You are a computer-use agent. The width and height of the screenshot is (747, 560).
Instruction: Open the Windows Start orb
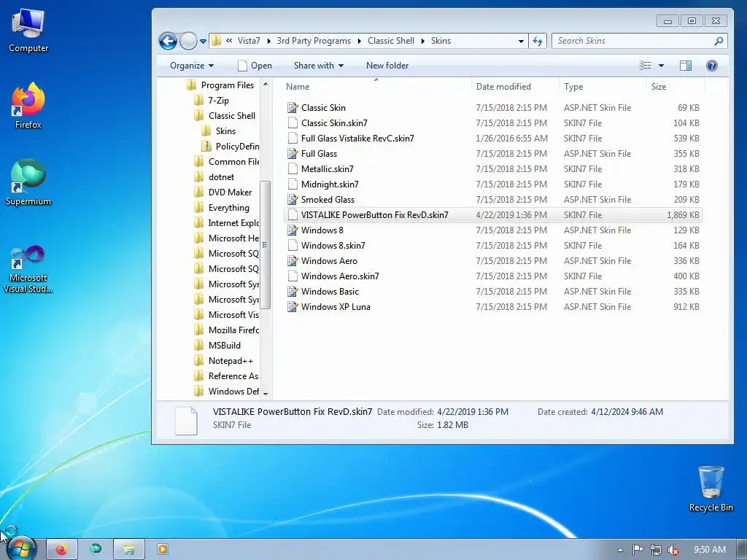point(21,548)
